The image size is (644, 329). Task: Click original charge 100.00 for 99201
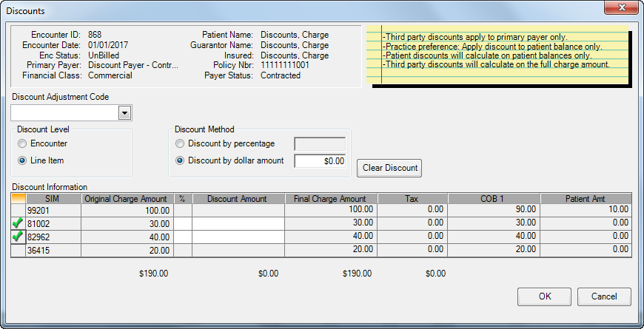pos(127,210)
